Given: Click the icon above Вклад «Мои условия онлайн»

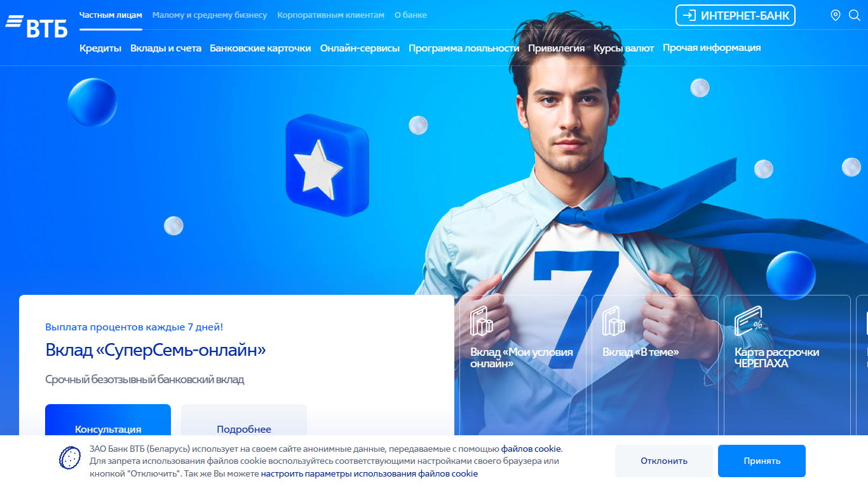Looking at the screenshot, I should tap(481, 321).
